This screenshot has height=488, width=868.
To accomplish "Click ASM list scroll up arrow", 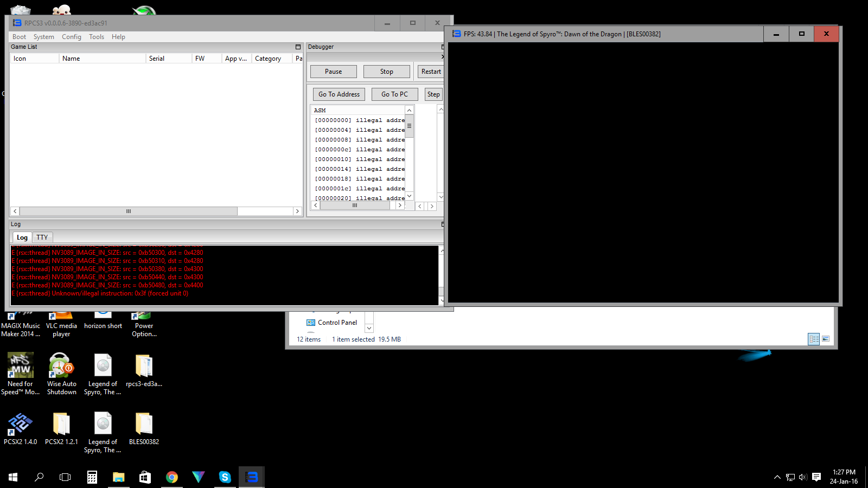I will point(410,111).
